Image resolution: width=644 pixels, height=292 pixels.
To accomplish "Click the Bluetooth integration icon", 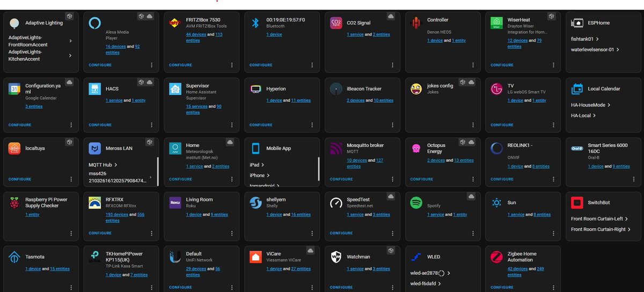I will 255,23.
